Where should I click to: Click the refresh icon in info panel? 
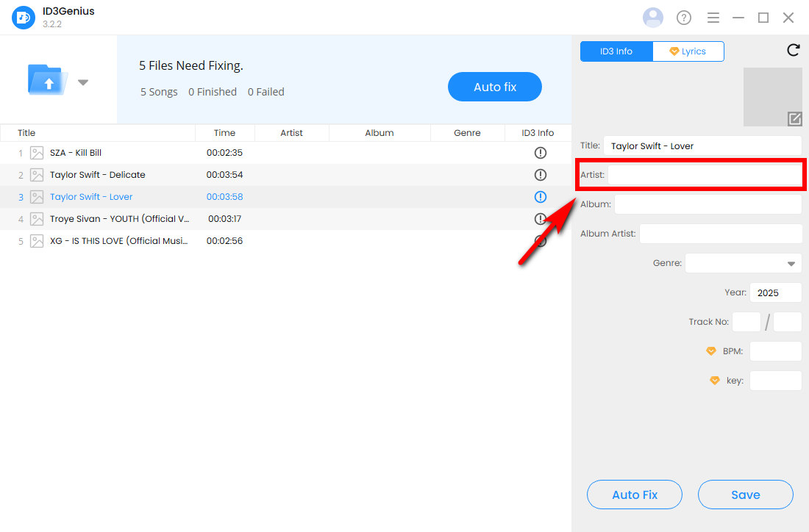(793, 50)
